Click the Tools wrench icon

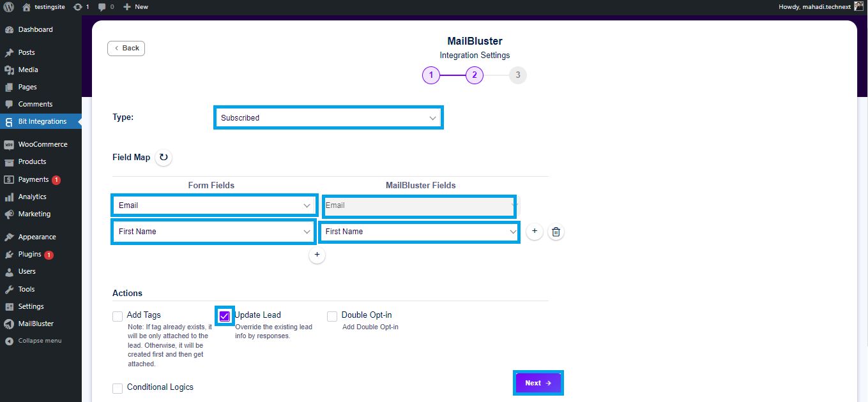[9, 289]
